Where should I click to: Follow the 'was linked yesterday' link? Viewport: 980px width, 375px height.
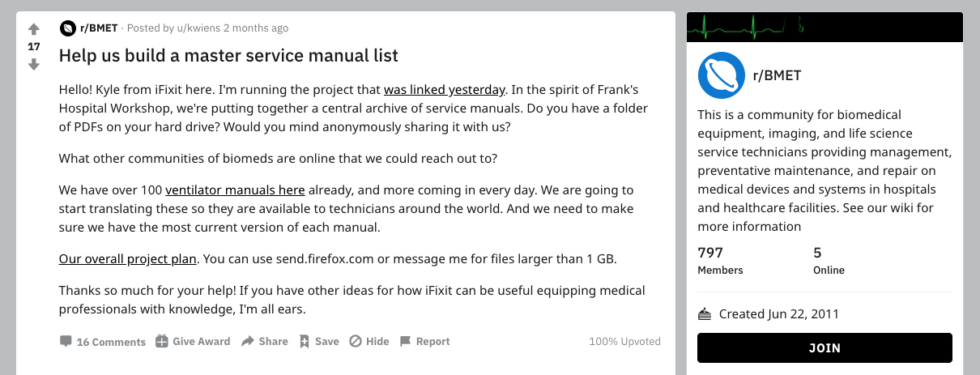[x=445, y=89]
